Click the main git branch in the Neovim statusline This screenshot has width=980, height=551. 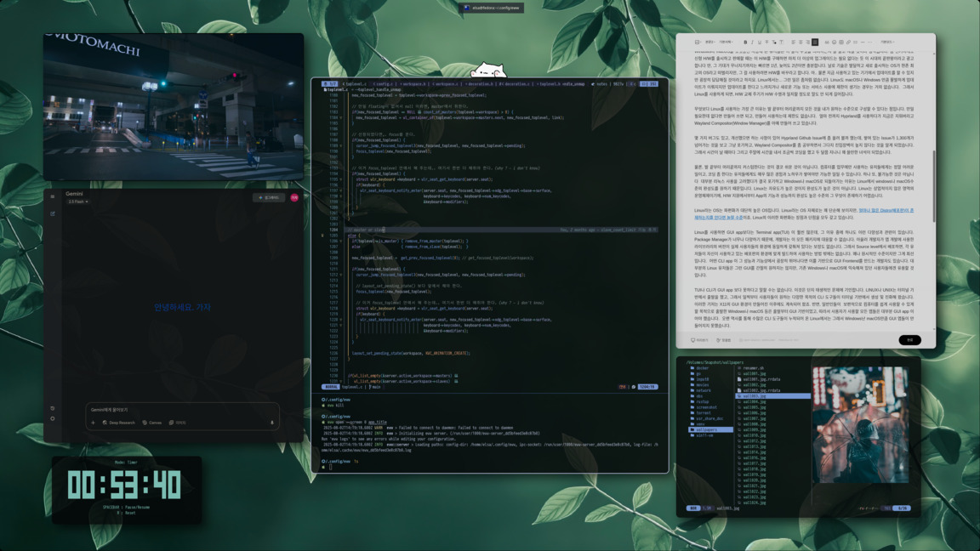(x=375, y=387)
